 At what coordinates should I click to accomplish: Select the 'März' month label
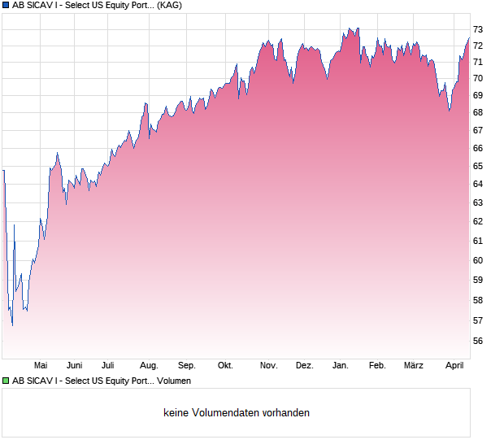pos(414,366)
